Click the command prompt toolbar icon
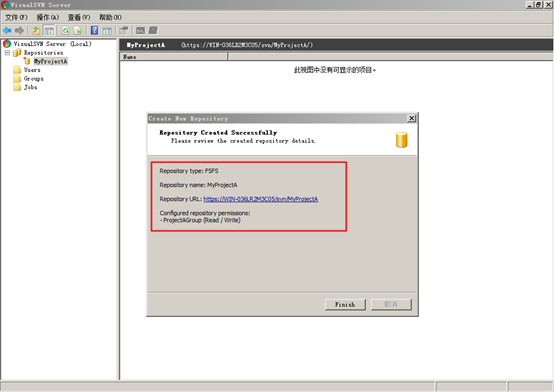554x392 pixels. pos(140,31)
